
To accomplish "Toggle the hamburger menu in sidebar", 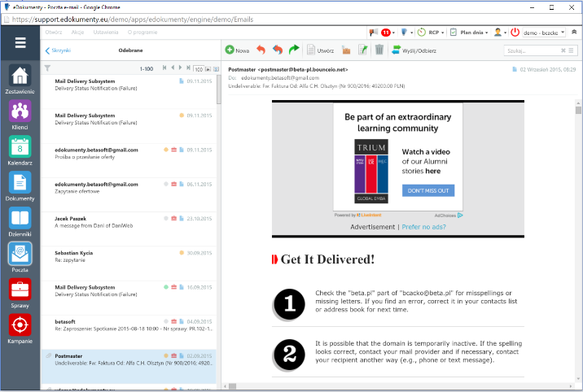I will 20,44.
